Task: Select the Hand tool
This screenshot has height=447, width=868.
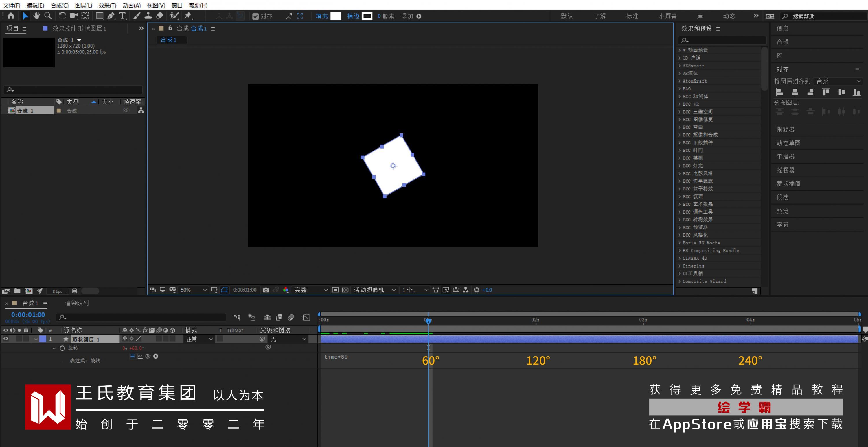Action: tap(36, 16)
